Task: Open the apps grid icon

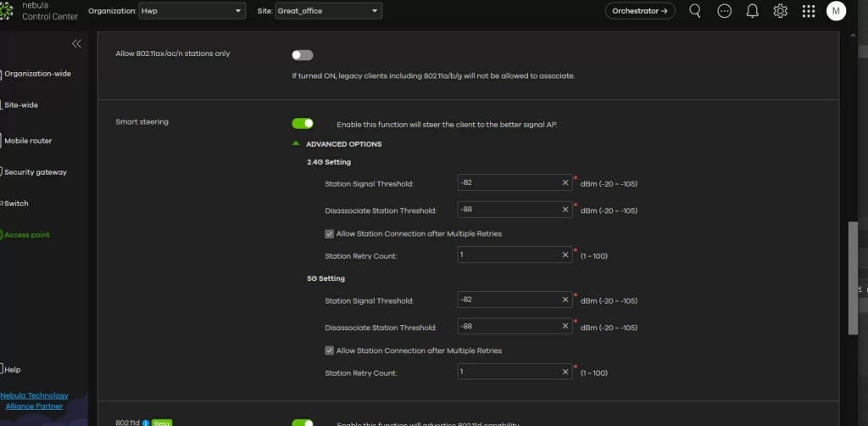Action: [x=809, y=11]
